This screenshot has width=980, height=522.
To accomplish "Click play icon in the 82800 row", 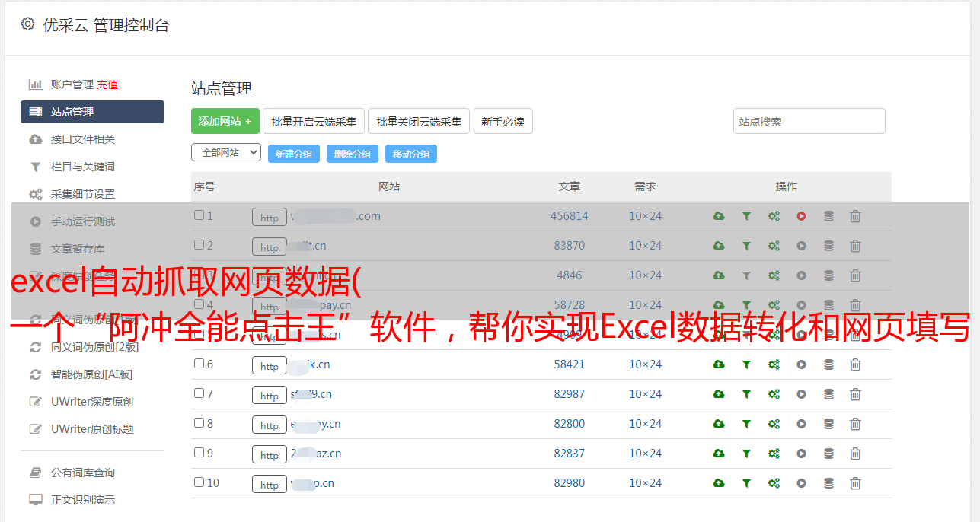I will pos(801,424).
